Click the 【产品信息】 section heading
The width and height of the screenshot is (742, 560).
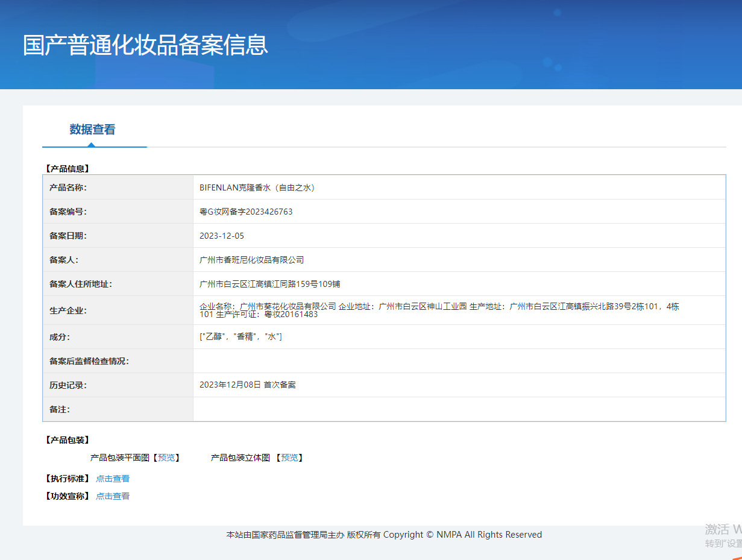[x=68, y=169]
